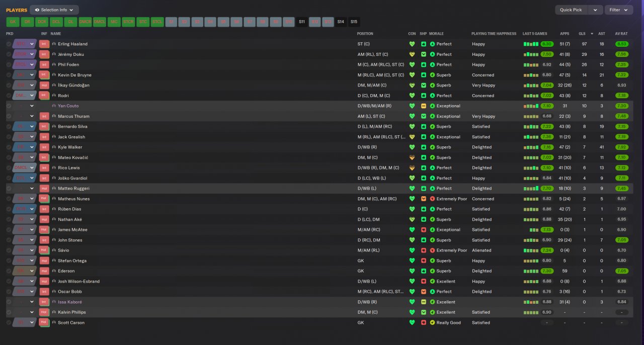Sort by the AV RAT column header

coord(621,34)
